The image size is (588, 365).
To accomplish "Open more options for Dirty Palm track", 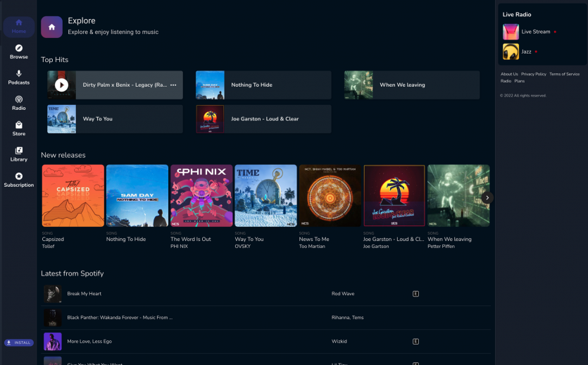I will pos(173,85).
